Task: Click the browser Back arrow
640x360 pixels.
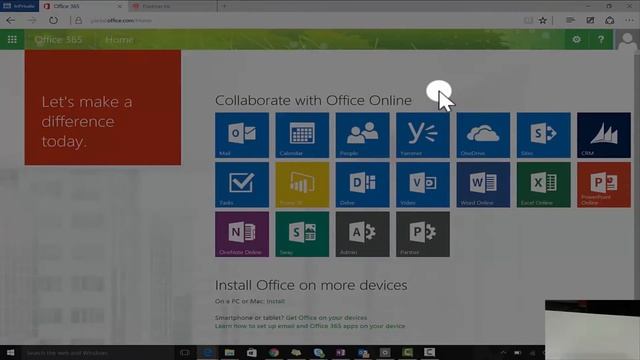Action: click(x=11, y=20)
